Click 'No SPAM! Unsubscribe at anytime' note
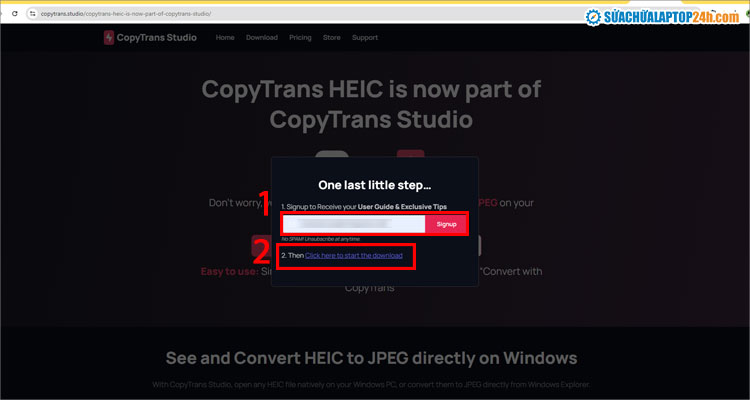This screenshot has width=750, height=400. tap(320, 239)
